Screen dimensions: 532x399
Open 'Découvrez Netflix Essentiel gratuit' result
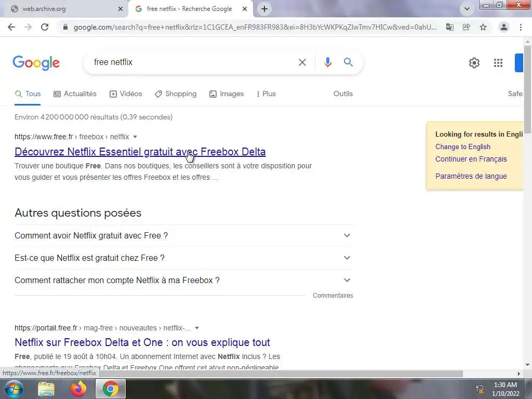click(140, 152)
